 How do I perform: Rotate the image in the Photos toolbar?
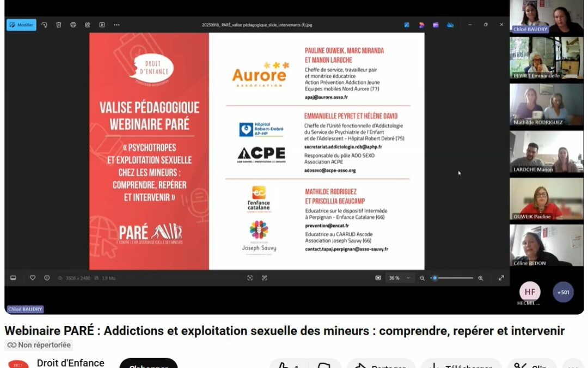pos(44,25)
